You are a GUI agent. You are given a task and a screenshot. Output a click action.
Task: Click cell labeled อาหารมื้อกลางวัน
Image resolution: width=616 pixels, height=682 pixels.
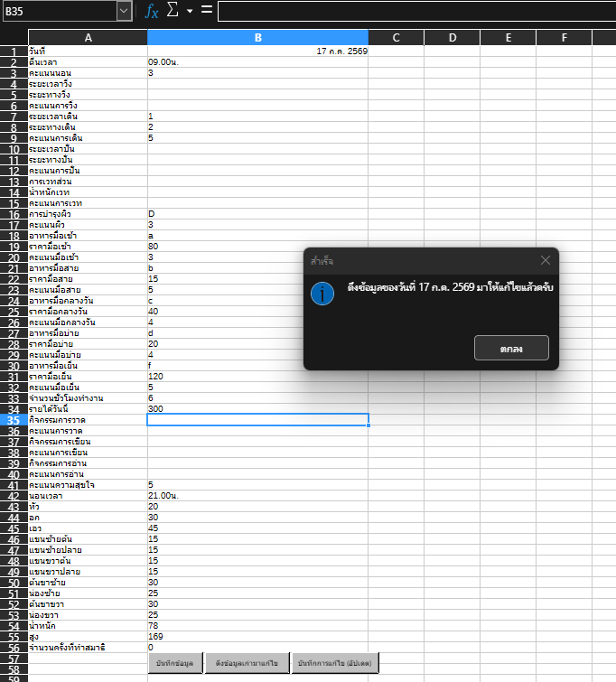(x=88, y=301)
